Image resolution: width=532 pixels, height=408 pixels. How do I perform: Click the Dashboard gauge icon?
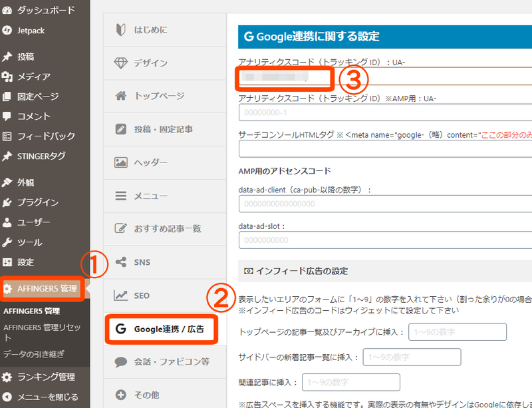7,11
